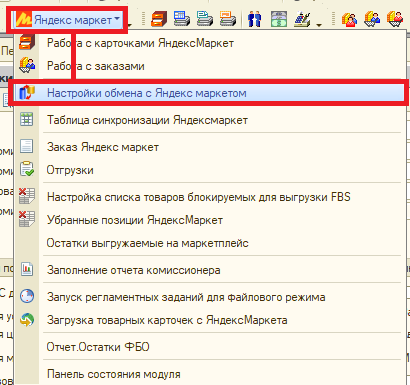Click the clock icon beside Запуск регламентных заданий
This screenshot has height=385, width=410.
(x=27, y=296)
